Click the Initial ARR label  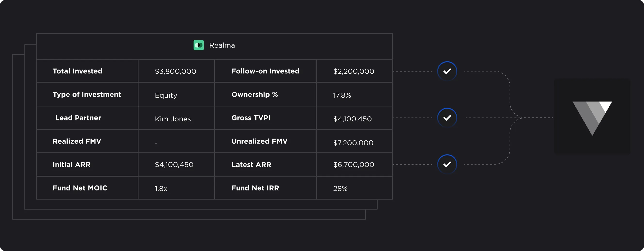click(x=72, y=165)
